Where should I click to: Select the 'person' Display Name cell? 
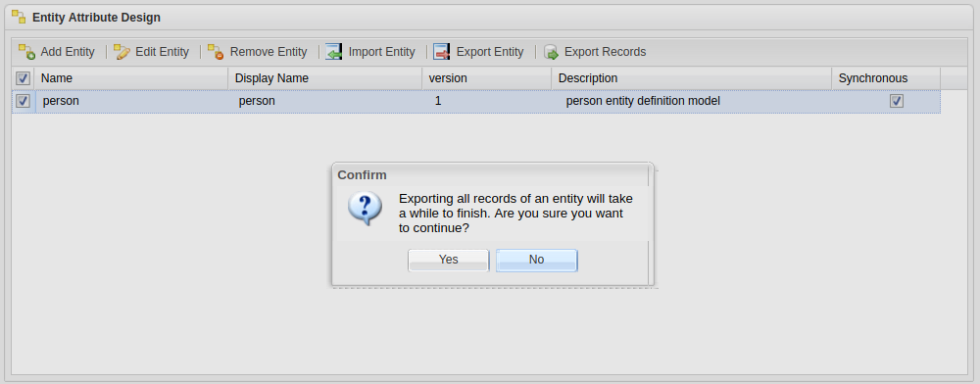tap(325, 101)
